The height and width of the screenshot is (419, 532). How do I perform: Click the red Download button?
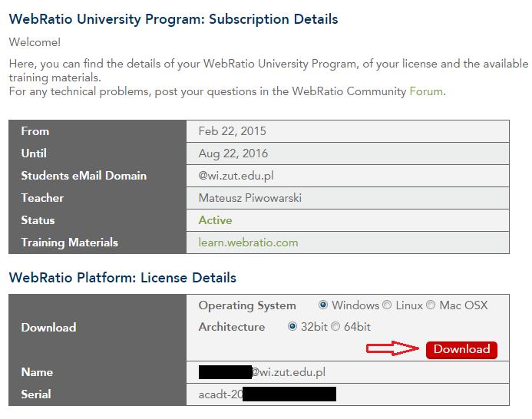tap(462, 349)
